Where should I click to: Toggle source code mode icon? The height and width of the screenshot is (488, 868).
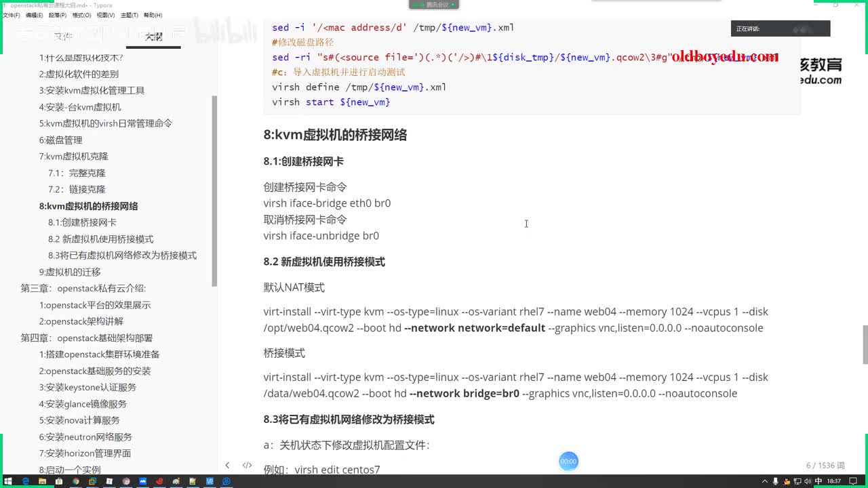(x=247, y=465)
